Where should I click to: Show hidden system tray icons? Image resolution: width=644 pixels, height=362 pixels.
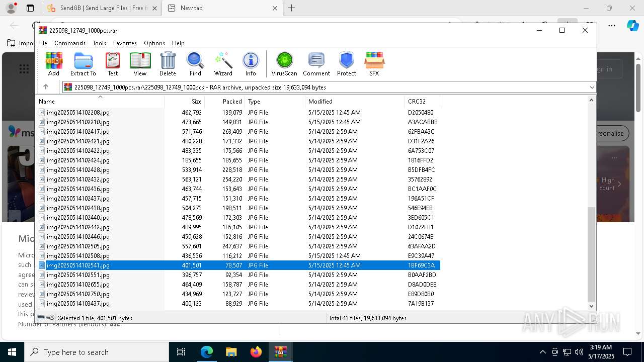tap(542, 352)
